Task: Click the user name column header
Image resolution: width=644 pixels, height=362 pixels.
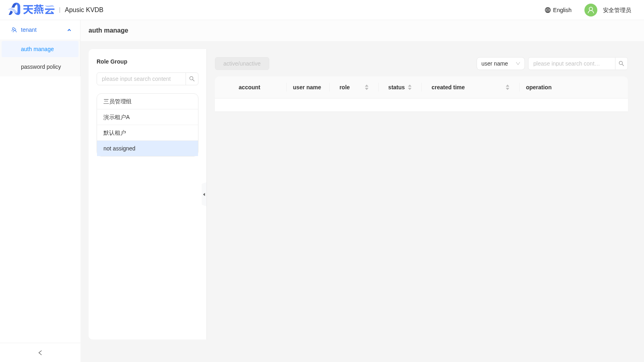Action: (307, 87)
